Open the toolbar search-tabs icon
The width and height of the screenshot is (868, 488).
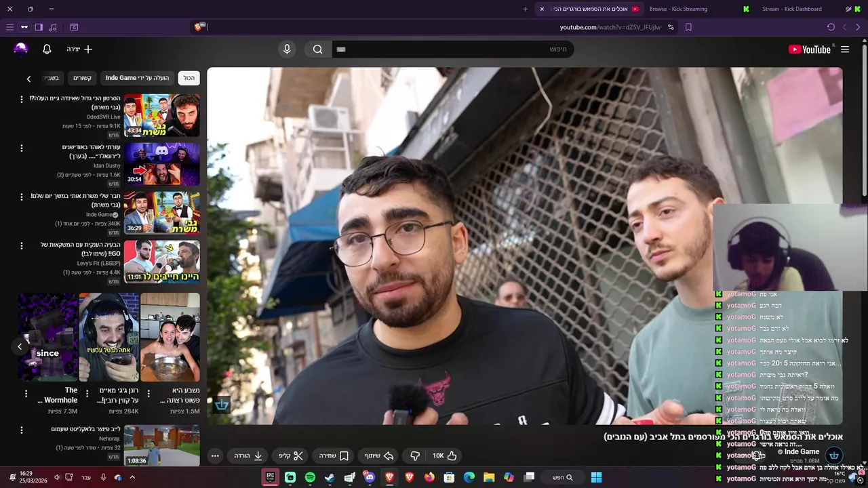pos(74,27)
